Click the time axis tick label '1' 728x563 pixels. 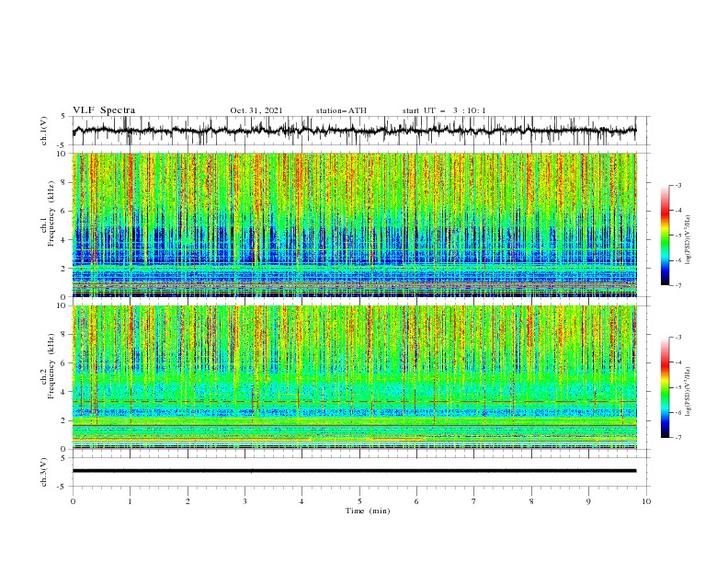130,501
